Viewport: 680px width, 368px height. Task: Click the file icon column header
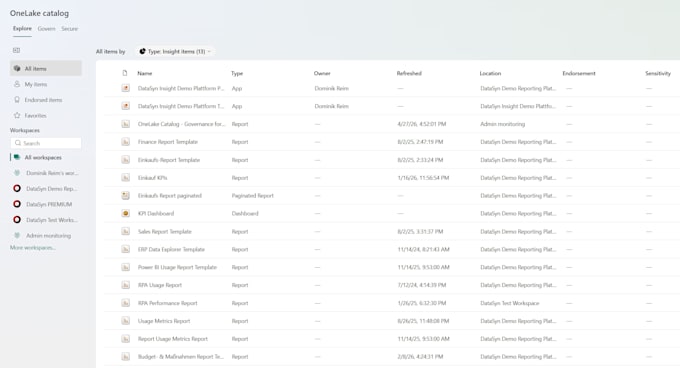click(x=125, y=73)
